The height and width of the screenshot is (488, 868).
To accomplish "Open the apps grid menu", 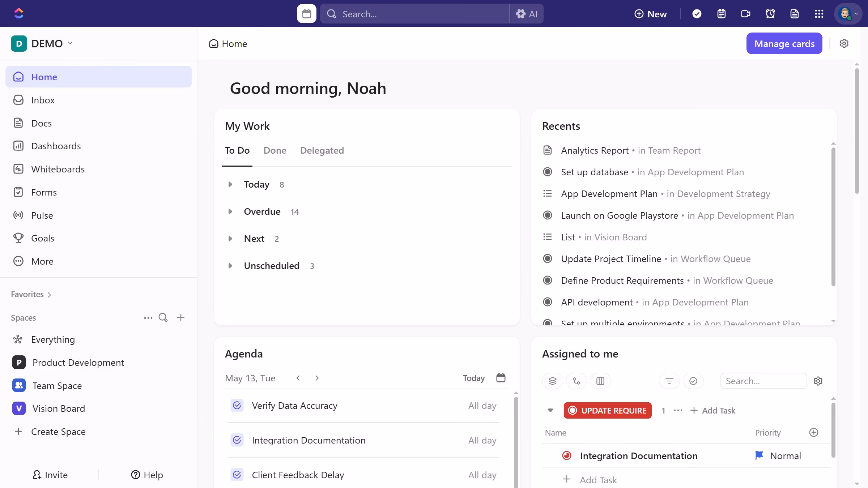I will click(x=819, y=14).
